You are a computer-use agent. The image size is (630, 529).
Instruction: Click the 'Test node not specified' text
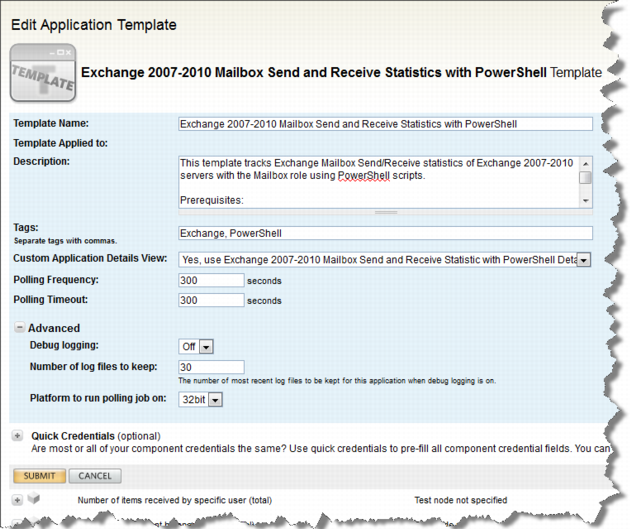coord(461,500)
